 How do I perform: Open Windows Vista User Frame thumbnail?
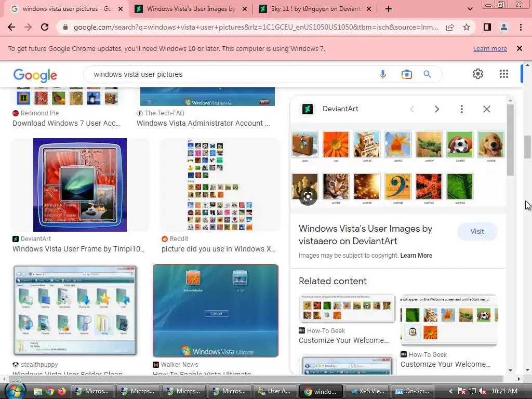coord(79,185)
